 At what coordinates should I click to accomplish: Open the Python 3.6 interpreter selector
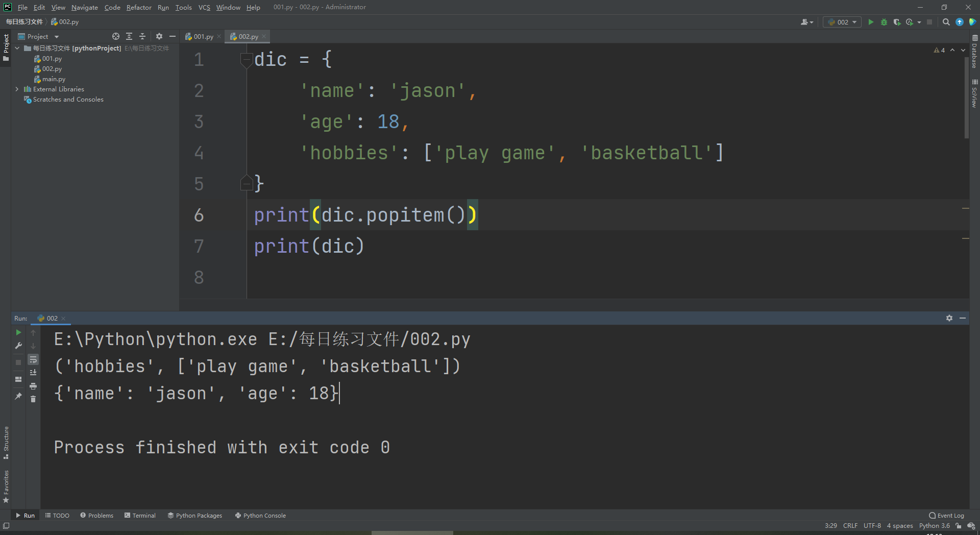coord(935,526)
